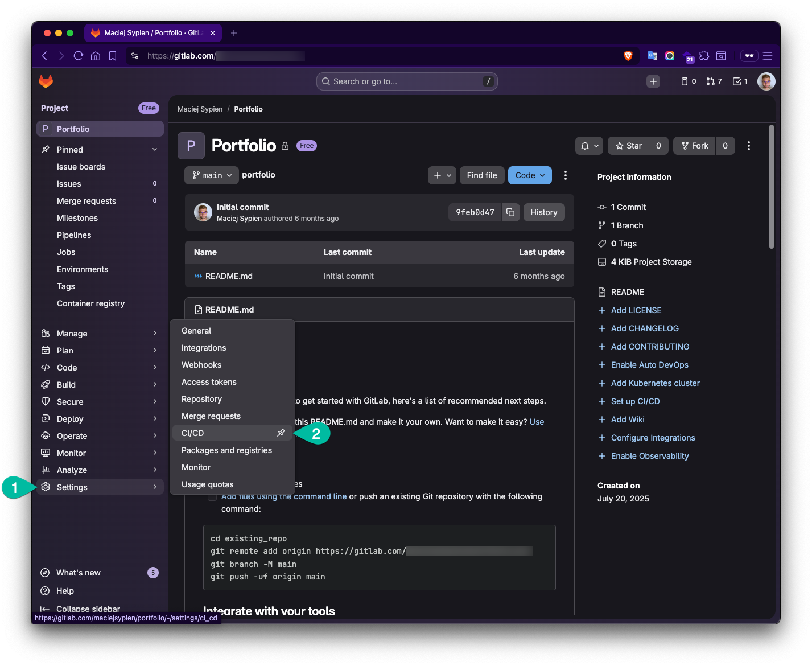Open the main branch selector dropdown

click(x=211, y=175)
